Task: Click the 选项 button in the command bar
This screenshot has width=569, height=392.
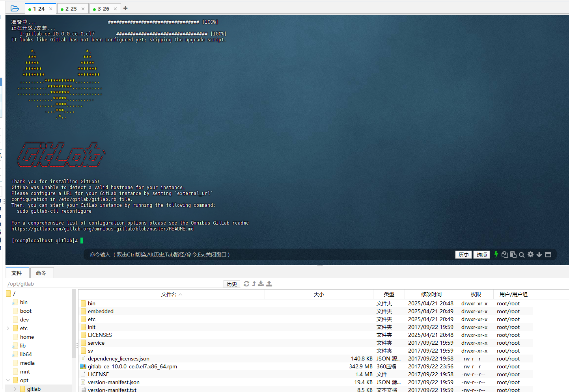Action: point(481,255)
